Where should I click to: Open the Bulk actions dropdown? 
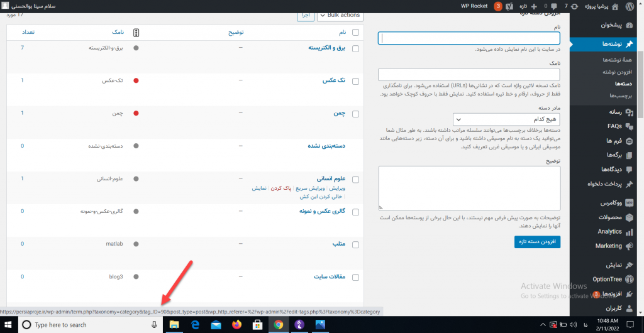pos(340,15)
